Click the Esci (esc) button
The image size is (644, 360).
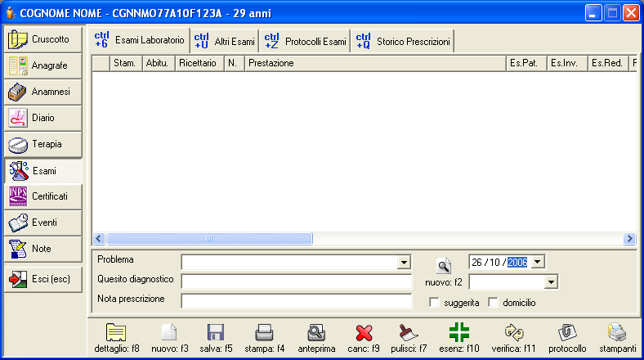click(x=43, y=279)
